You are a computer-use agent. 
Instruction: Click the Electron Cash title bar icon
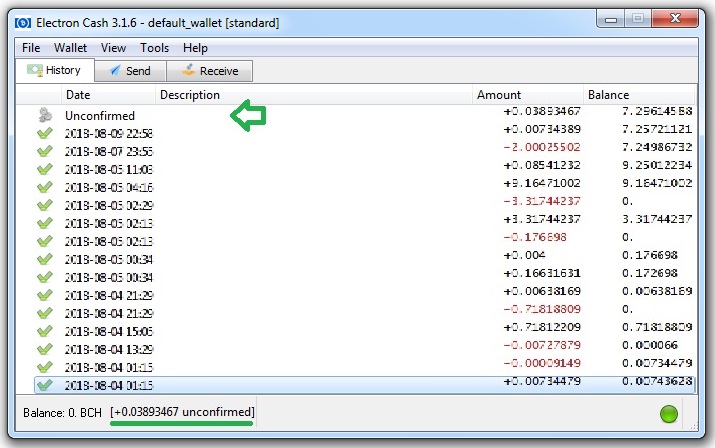click(23, 23)
